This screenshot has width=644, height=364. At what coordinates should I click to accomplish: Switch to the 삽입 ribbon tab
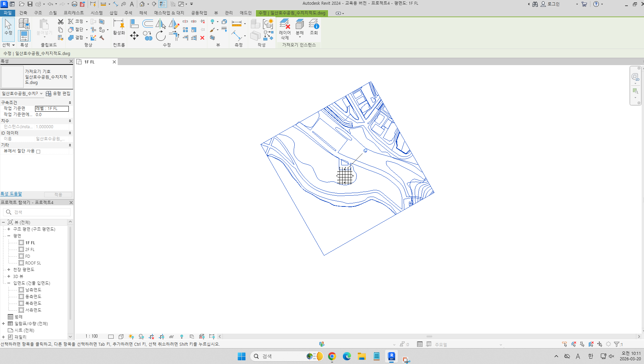click(x=113, y=13)
